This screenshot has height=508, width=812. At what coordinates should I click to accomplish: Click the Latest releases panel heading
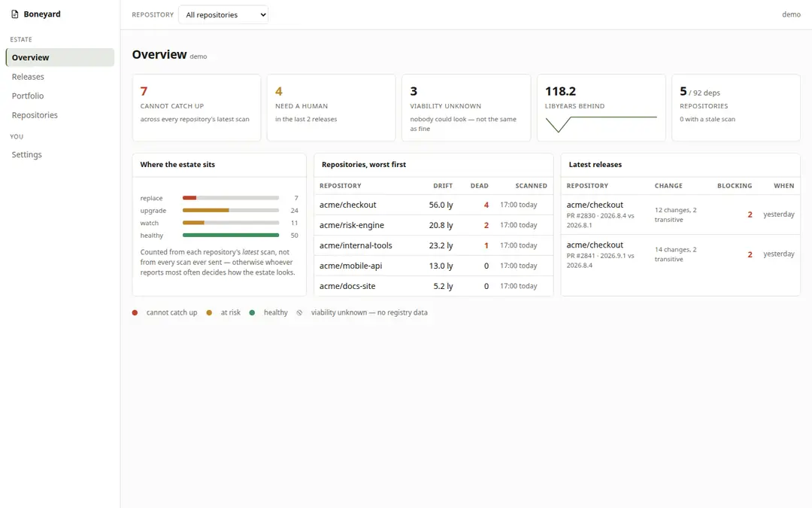point(595,164)
